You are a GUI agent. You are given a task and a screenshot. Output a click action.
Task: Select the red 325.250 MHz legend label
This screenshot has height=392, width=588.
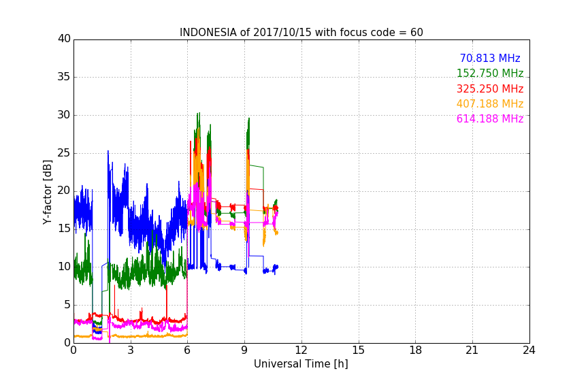[x=490, y=88]
